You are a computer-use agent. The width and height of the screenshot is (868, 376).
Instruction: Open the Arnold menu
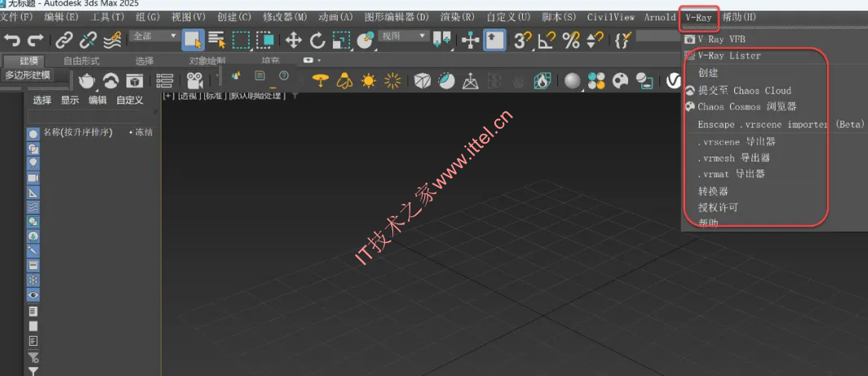coord(660,17)
